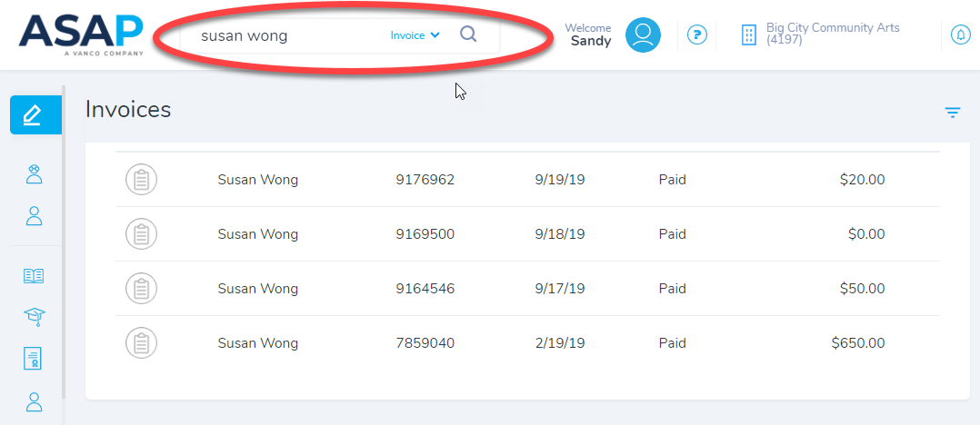Click clipboard icon for invoice 7859040

pyautogui.click(x=141, y=343)
